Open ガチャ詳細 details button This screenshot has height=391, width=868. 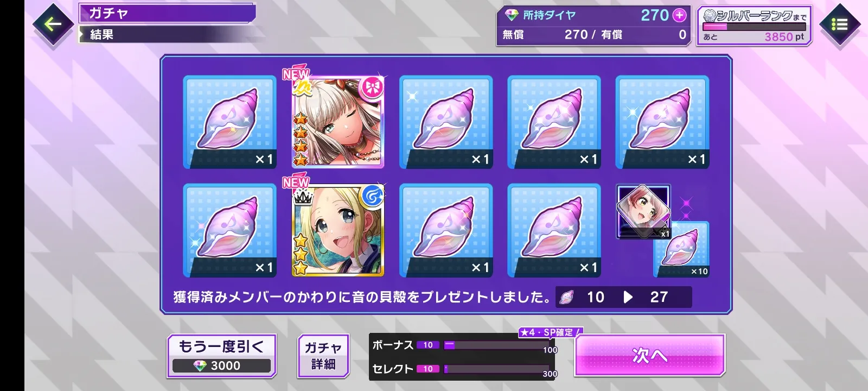(323, 356)
